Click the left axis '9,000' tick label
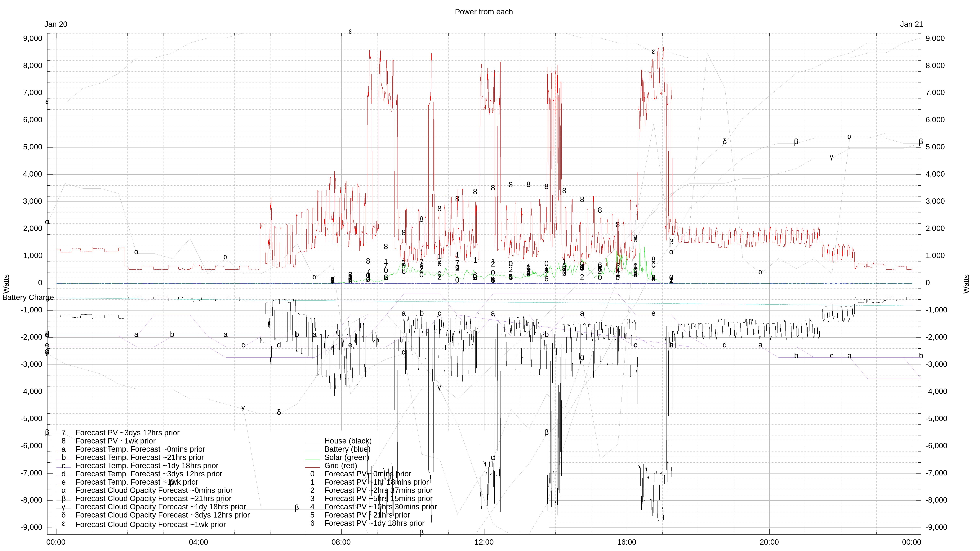Viewport: 980px width, 551px height. click(x=33, y=38)
